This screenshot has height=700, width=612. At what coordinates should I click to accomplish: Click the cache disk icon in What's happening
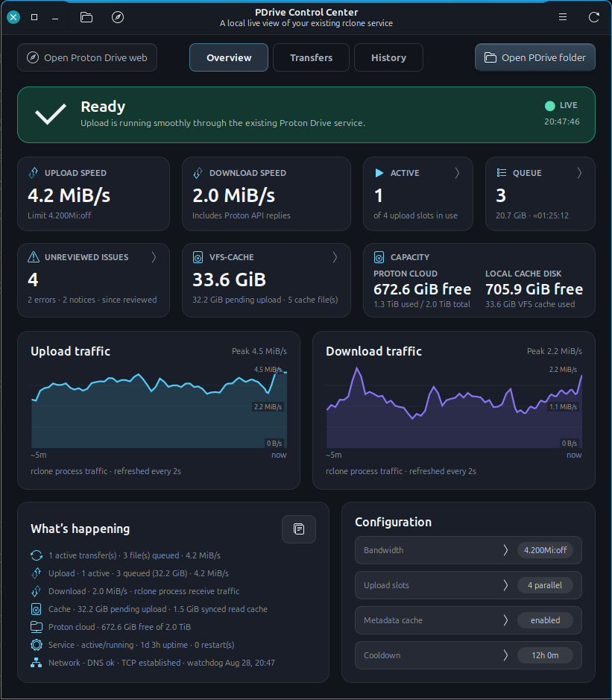point(37,609)
